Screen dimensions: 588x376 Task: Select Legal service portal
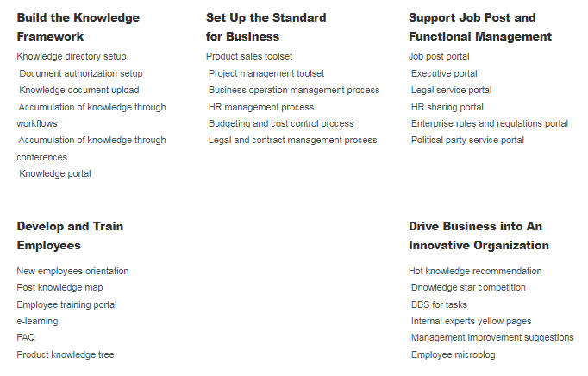pos(451,91)
